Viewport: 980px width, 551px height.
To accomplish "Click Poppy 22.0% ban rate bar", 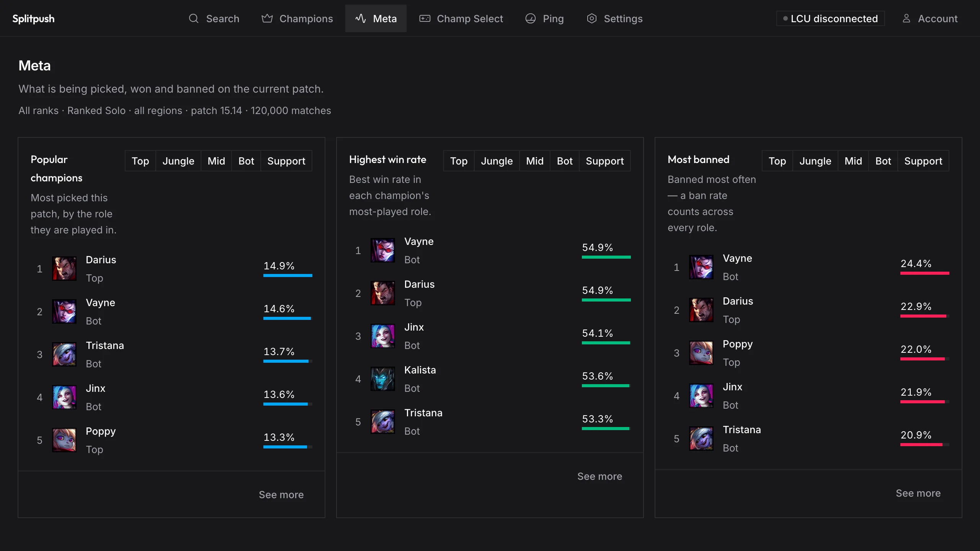I will pyautogui.click(x=925, y=359).
